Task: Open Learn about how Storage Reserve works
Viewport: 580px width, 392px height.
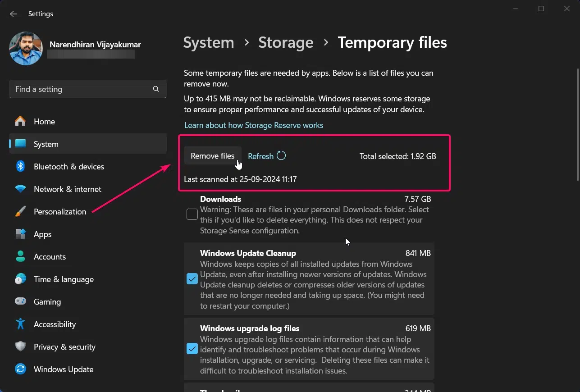Action: [254, 125]
